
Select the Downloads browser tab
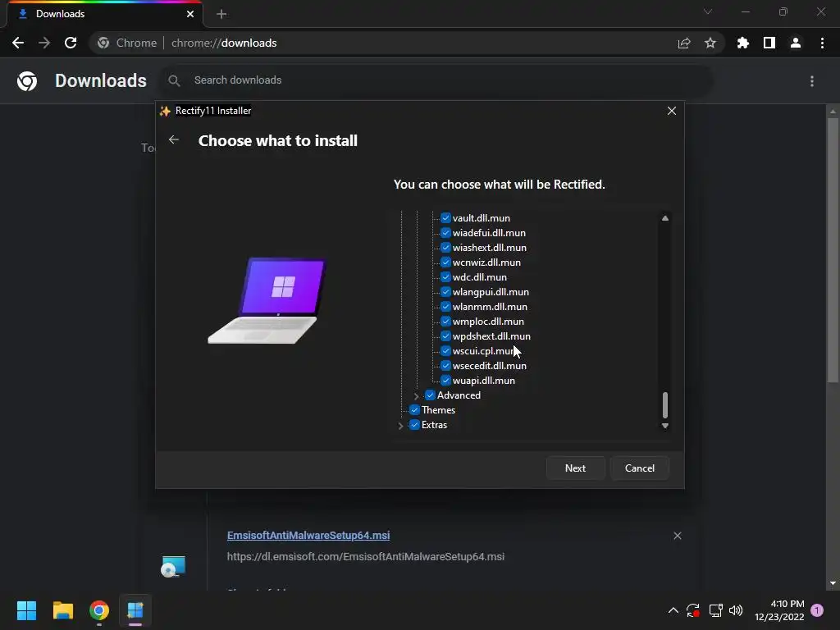pyautogui.click(x=105, y=14)
